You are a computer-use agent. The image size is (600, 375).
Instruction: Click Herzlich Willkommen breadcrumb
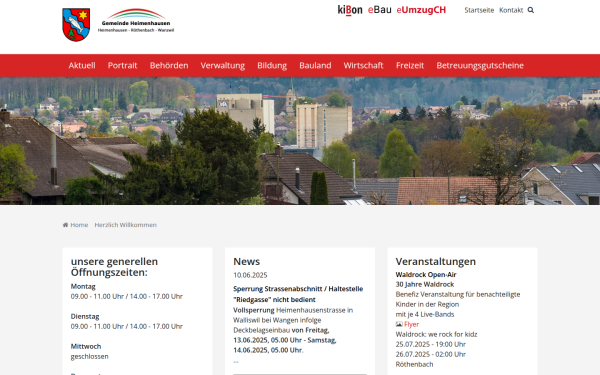coord(126,225)
